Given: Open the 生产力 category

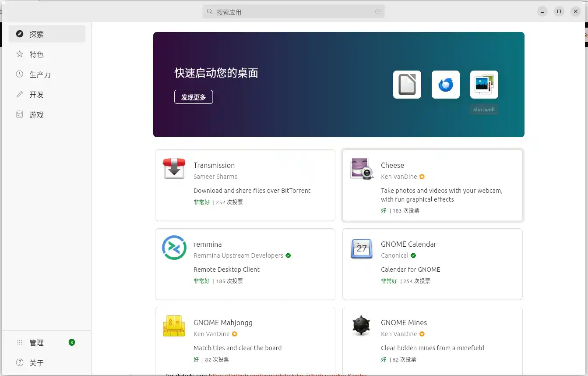Looking at the screenshot, I should (x=47, y=74).
